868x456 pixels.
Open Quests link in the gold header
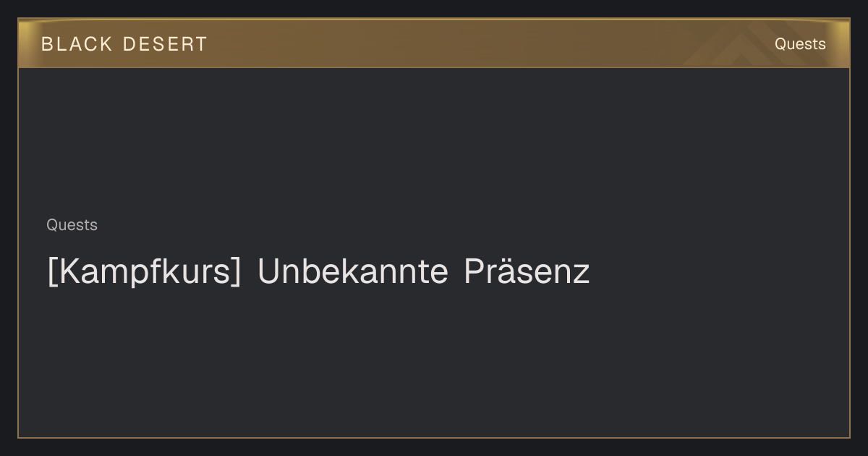800,44
